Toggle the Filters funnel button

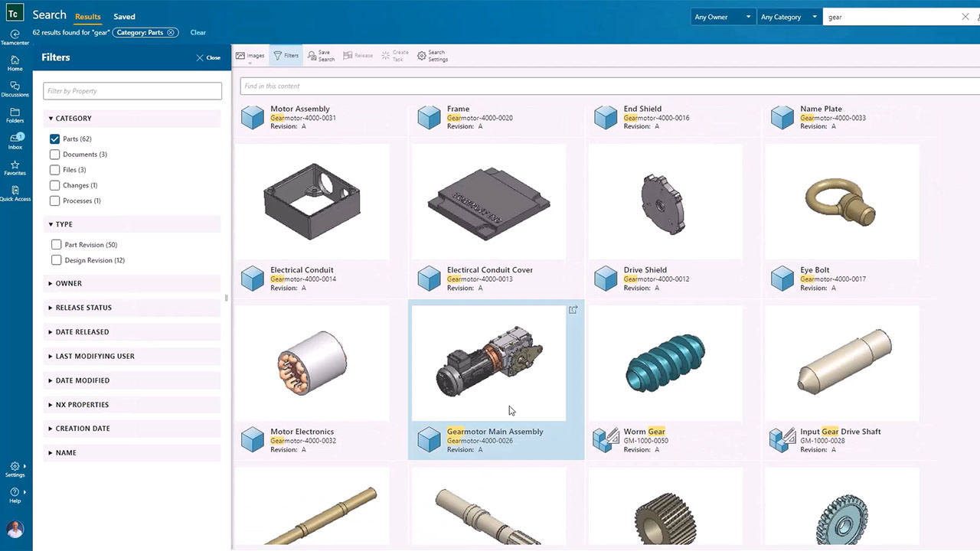pos(286,56)
